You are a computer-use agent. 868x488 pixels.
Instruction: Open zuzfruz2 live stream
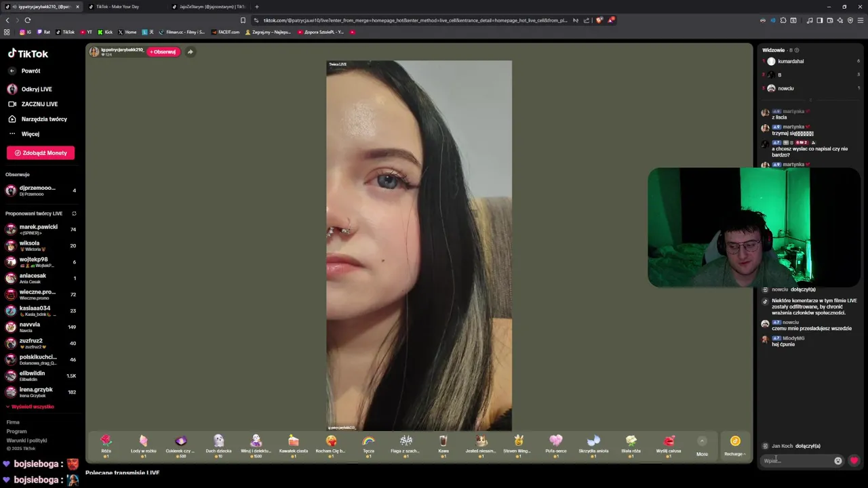tap(41, 344)
